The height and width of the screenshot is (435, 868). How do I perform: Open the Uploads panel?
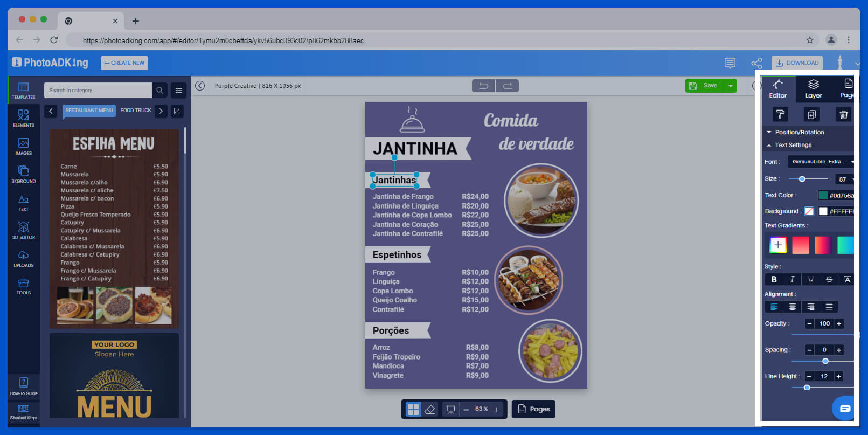coord(23,258)
